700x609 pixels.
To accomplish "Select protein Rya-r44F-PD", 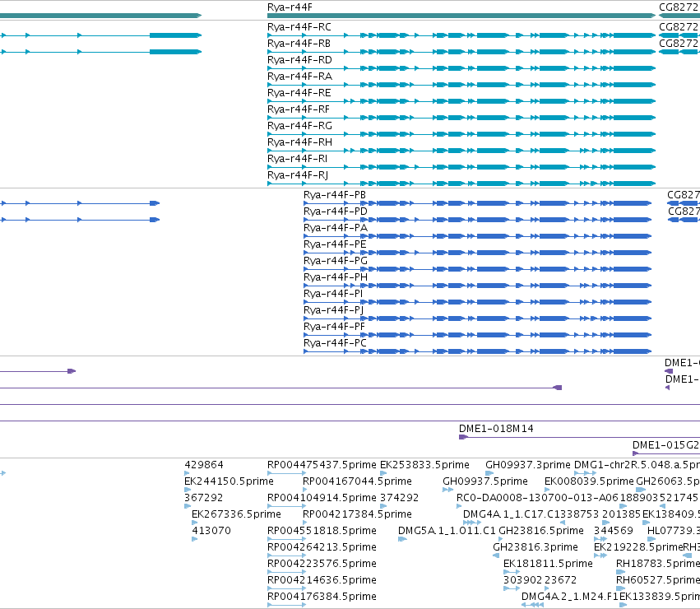I will tap(336, 212).
